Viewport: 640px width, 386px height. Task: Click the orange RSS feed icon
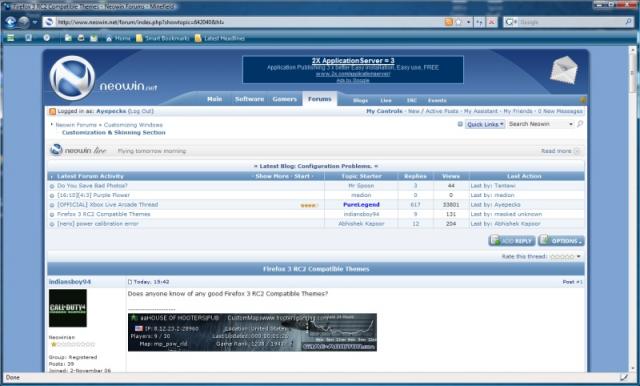(448, 22)
